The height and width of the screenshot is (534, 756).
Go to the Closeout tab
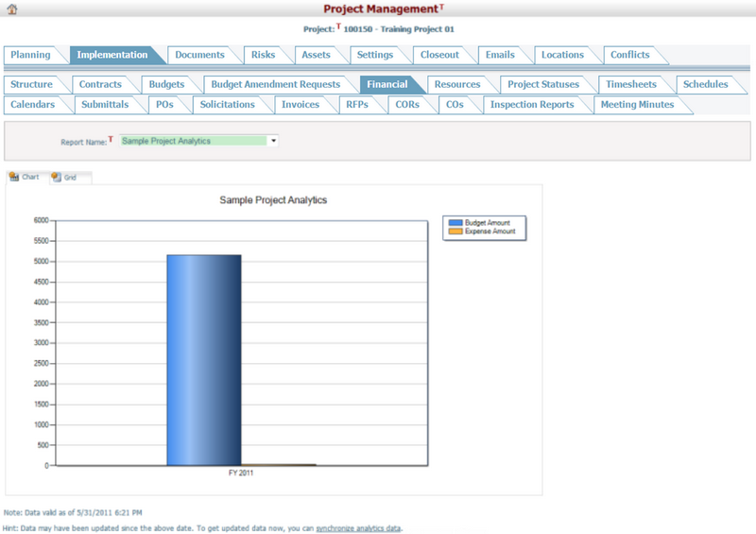point(439,55)
